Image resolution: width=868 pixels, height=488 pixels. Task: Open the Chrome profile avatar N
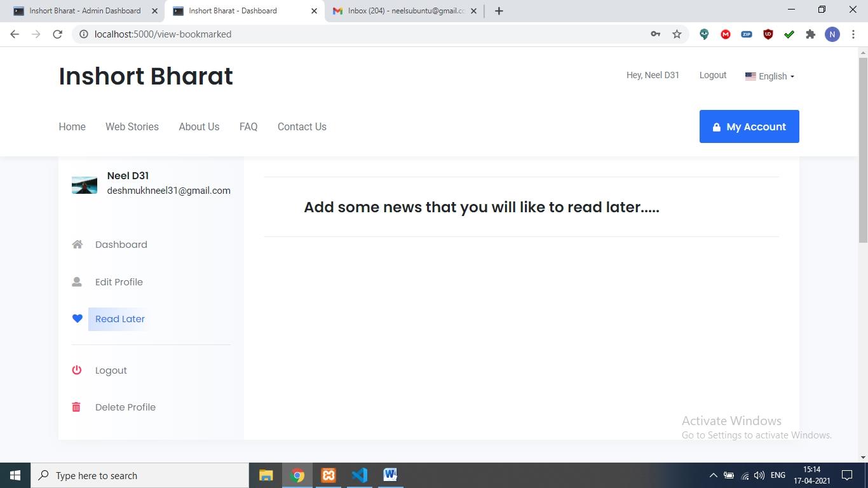pos(832,34)
